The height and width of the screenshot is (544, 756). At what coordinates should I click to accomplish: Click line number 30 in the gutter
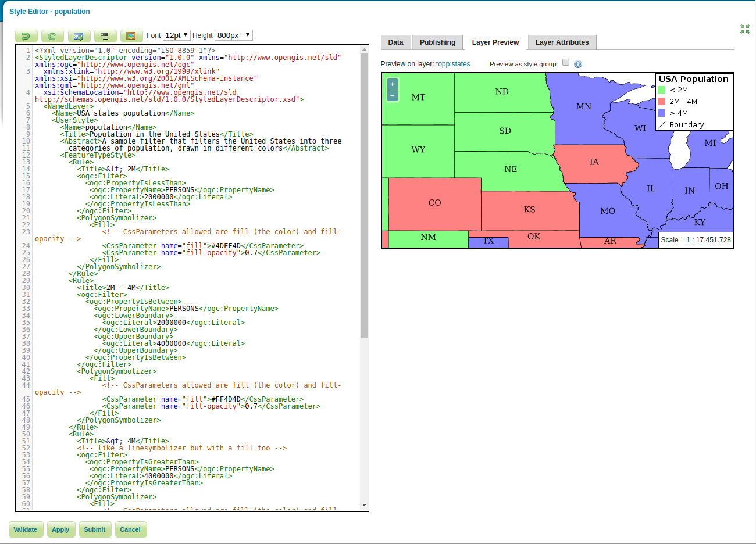(x=26, y=288)
